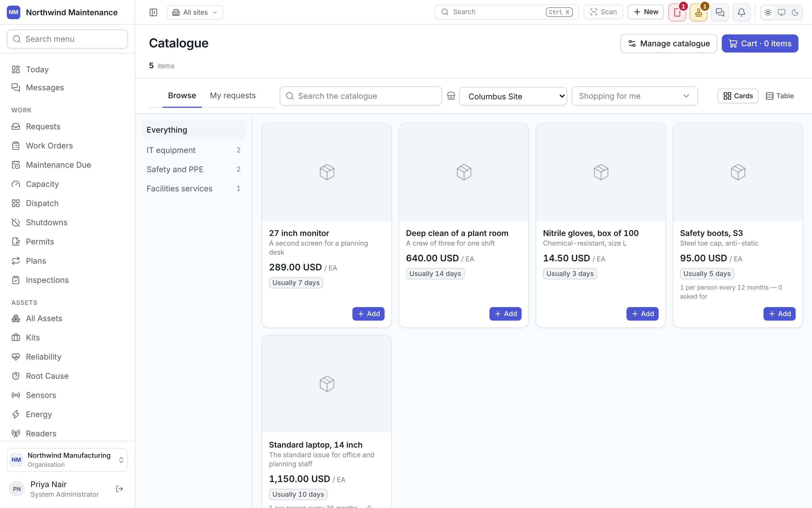Go to Permits page
This screenshot has width=812, height=508.
point(67,242)
